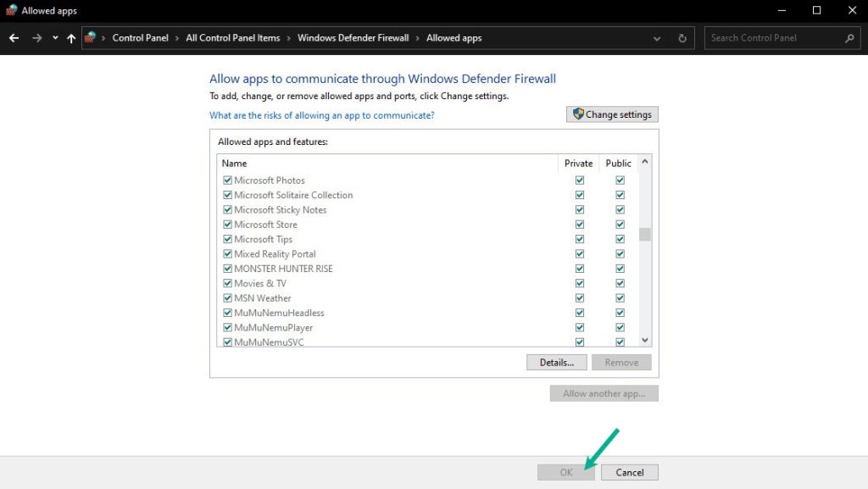This screenshot has width=868, height=489.
Task: Toggle the Microsoft Photos name checkbox
Action: 227,181
